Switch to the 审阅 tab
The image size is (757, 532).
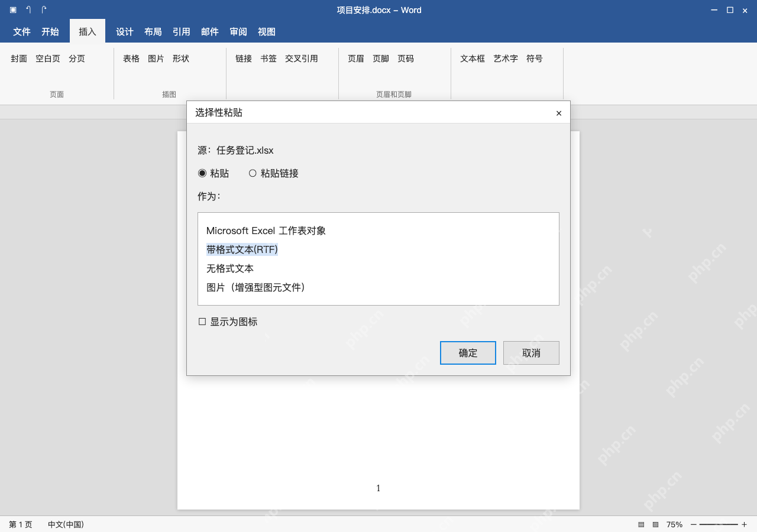pos(238,32)
